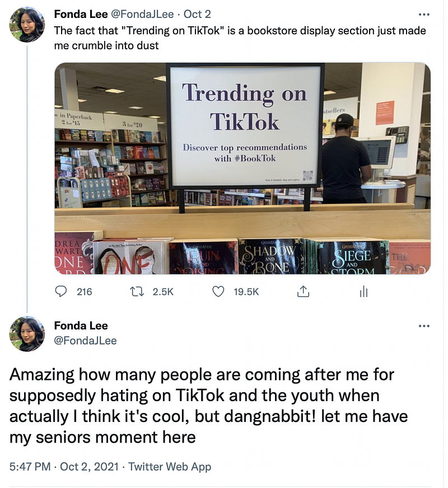Open the top tweet's three-dot menu

pos(424,15)
